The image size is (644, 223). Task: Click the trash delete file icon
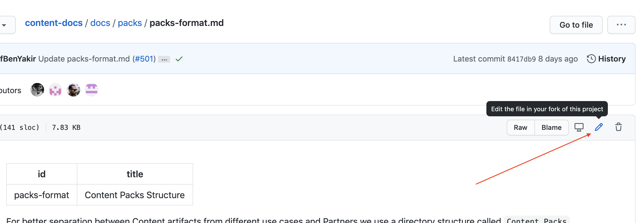pos(619,127)
